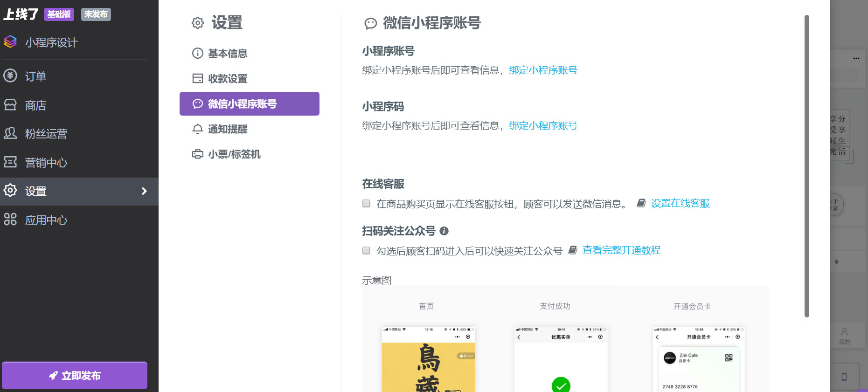The height and width of the screenshot is (392, 868).
Task: Click the 首页 example phone thumbnail
Action: click(428, 359)
